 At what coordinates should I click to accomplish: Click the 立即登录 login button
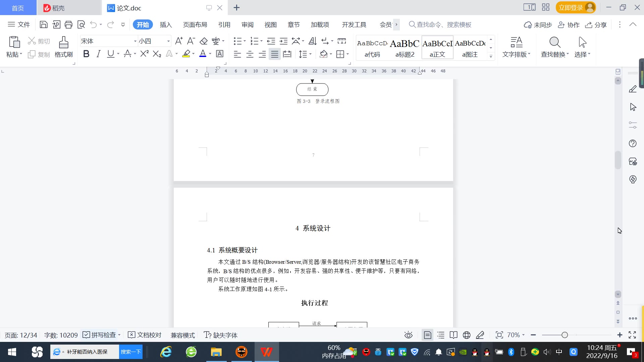click(571, 7)
